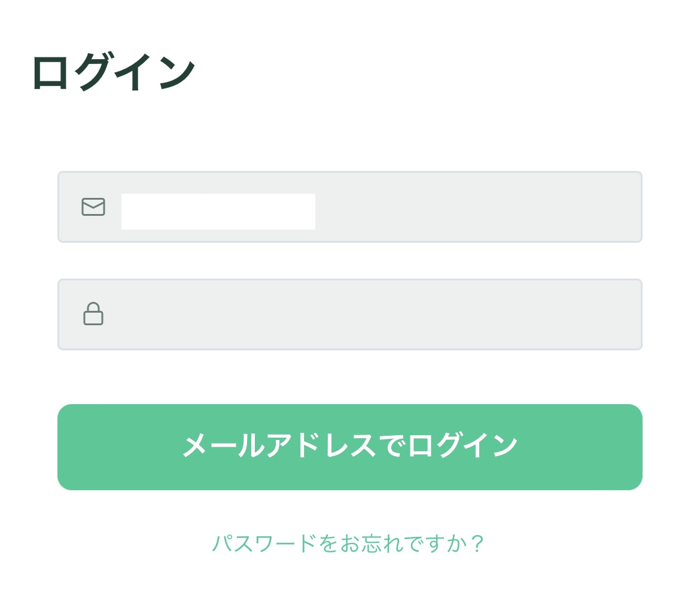Focus the email address input field
Screen dimensions: 700x605
(349, 207)
